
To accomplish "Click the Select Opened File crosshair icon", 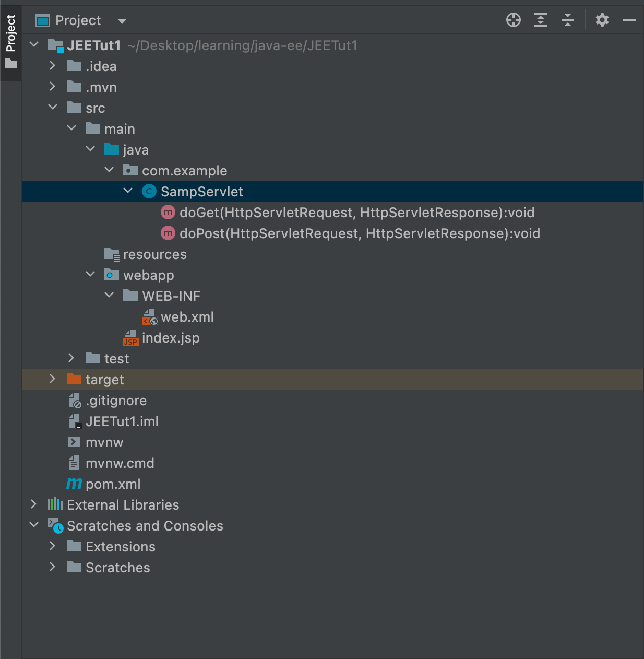I will [x=513, y=20].
